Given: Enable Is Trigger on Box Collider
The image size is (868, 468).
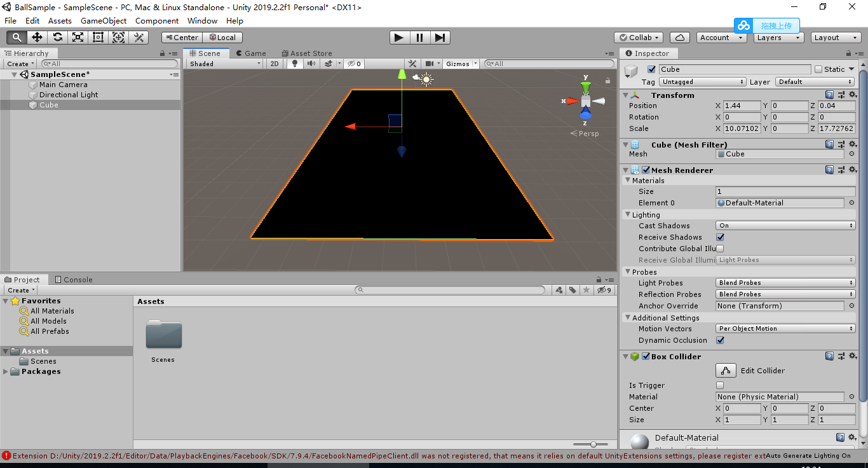Looking at the screenshot, I should click(719, 385).
